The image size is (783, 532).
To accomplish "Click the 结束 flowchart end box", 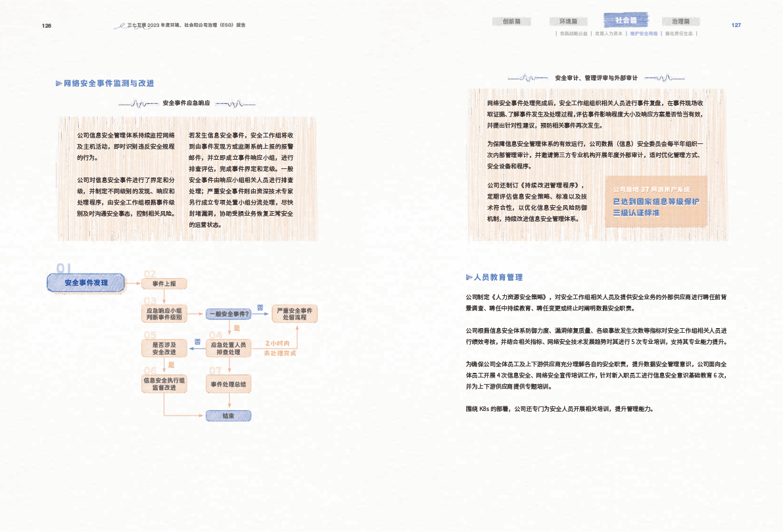I will pyautogui.click(x=228, y=416).
